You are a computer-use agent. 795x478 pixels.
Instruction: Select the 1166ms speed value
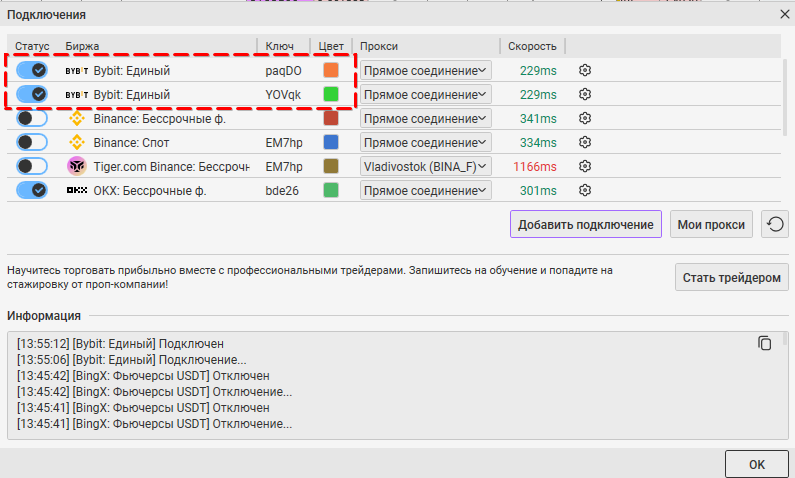[x=534, y=166]
